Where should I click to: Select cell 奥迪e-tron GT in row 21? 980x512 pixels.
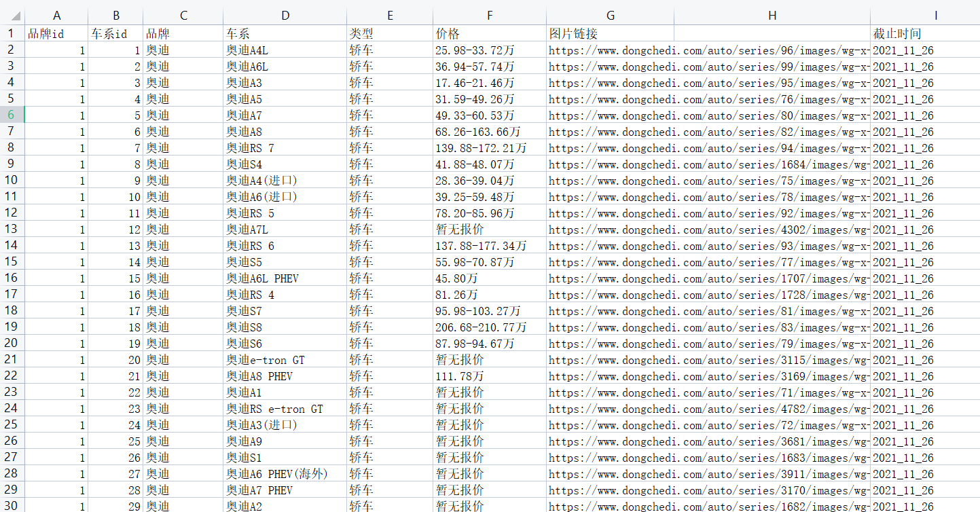point(285,359)
